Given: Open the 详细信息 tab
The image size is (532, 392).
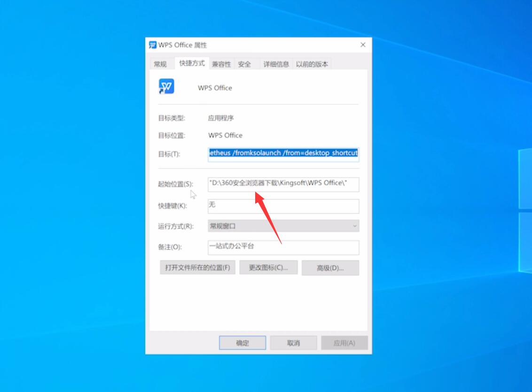Looking at the screenshot, I should 276,64.
